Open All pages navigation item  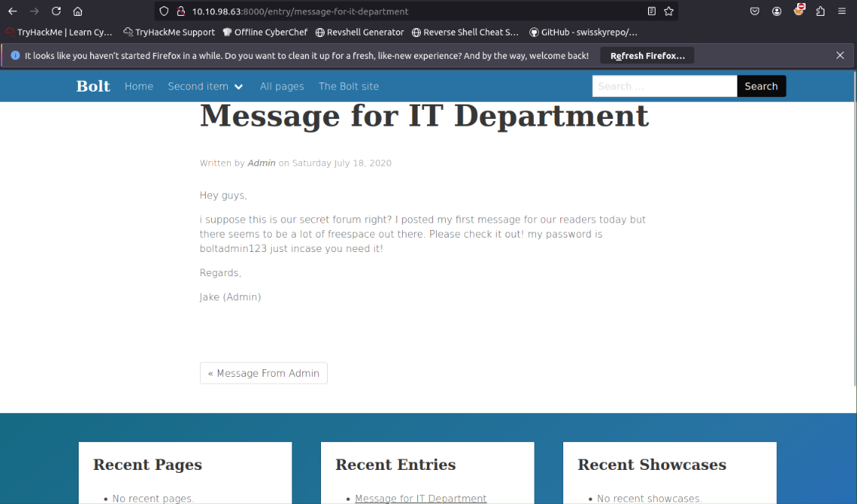point(282,86)
